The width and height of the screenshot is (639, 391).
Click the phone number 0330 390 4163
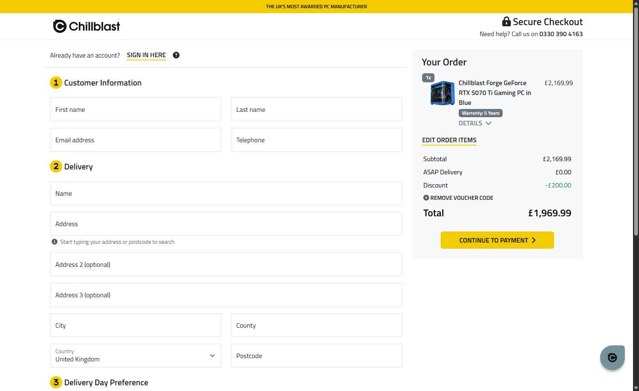pos(561,34)
